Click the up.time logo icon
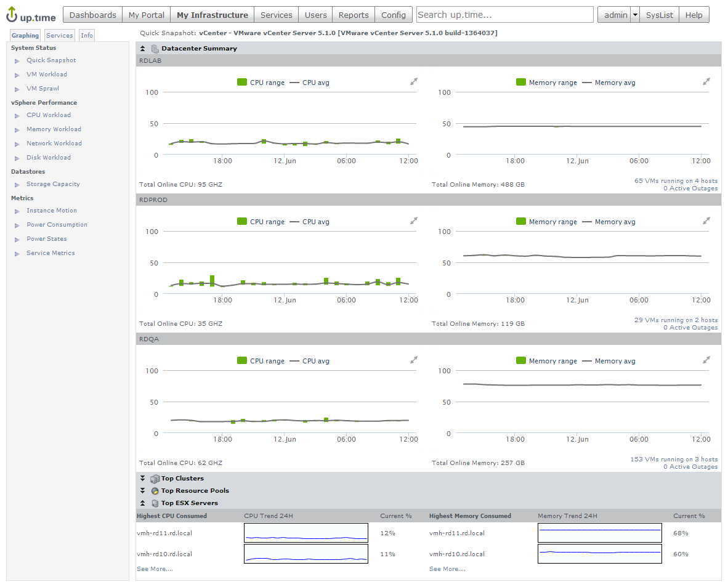The image size is (728, 587). click(x=12, y=15)
